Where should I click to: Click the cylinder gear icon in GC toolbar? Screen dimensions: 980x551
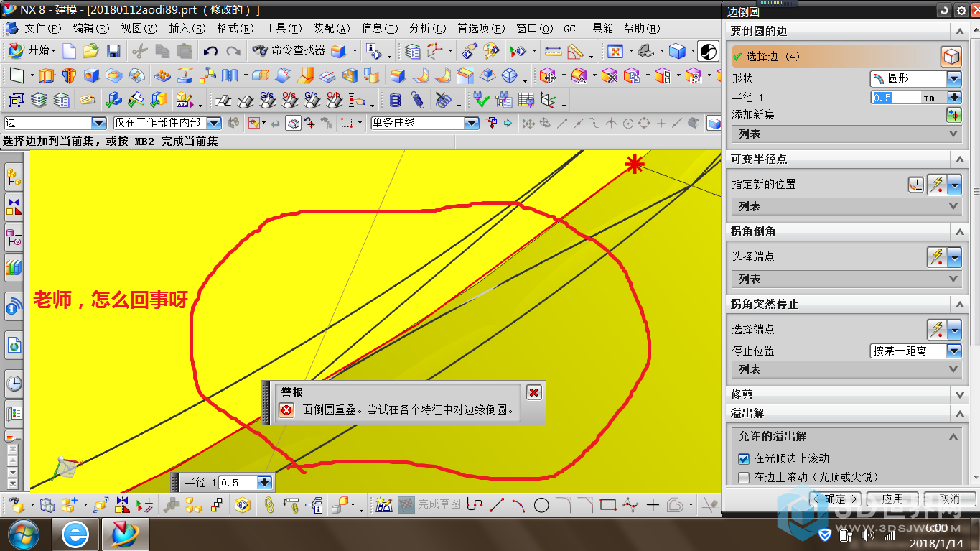(x=396, y=100)
